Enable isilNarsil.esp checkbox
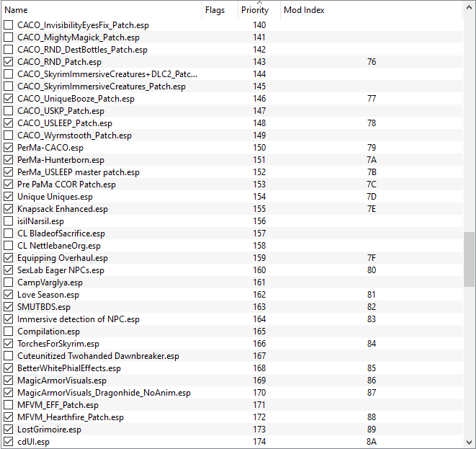476x449 pixels. 9,221
